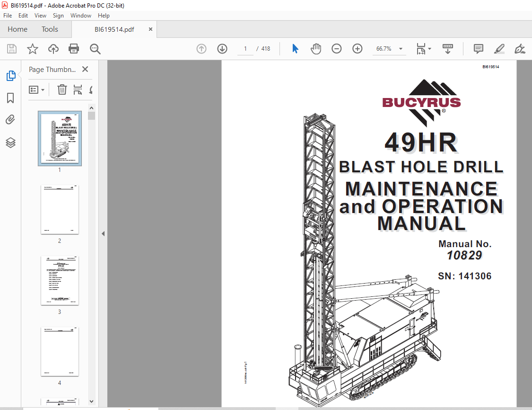Screen dimensions: 532x410
Task: Zoom in with the plus button
Action: pyautogui.click(x=358, y=49)
